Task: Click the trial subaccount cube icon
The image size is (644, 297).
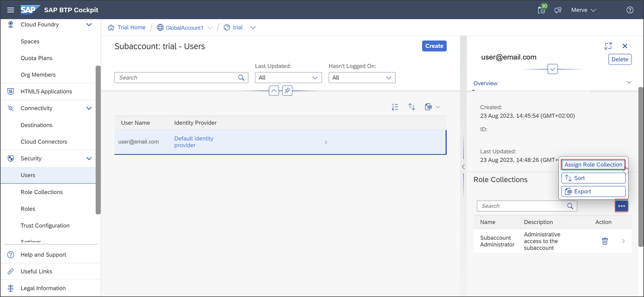Action: (x=227, y=27)
